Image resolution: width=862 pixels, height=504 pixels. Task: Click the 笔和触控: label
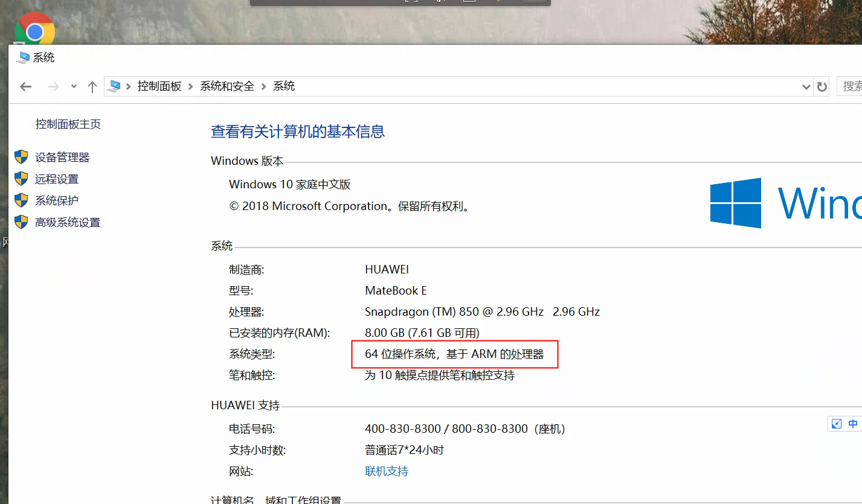tap(252, 375)
